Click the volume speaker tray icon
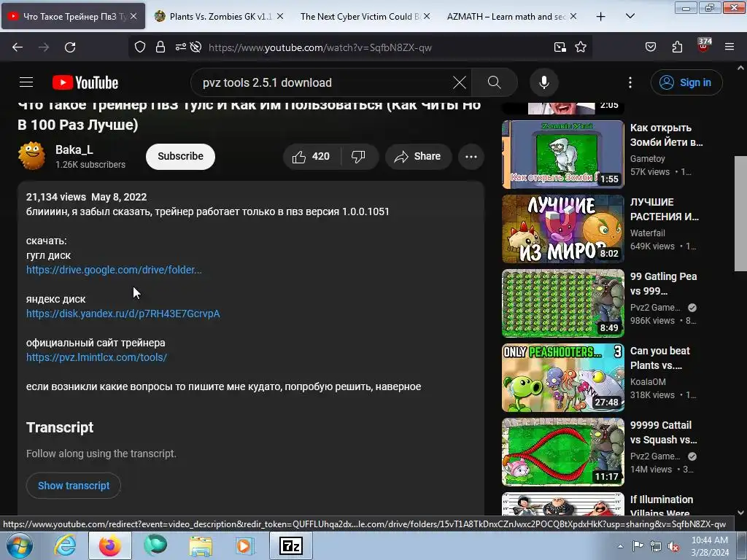Viewport: 747px width, 560px height. coord(673,547)
